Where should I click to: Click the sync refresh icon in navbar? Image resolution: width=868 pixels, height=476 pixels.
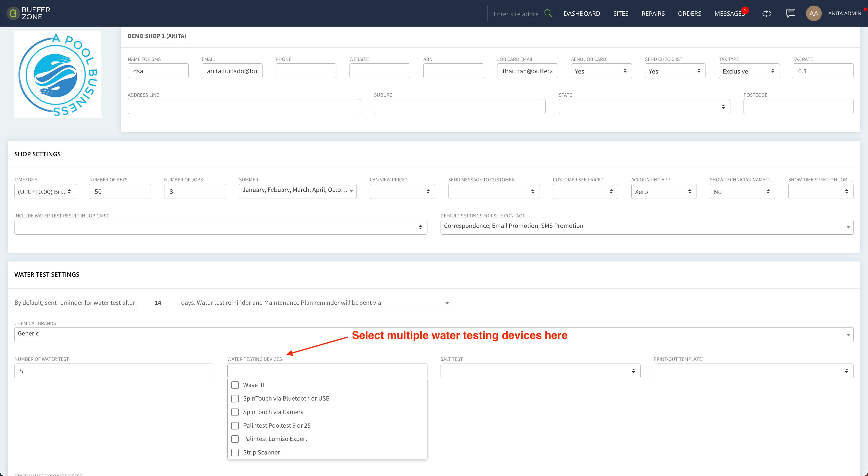[x=767, y=14]
